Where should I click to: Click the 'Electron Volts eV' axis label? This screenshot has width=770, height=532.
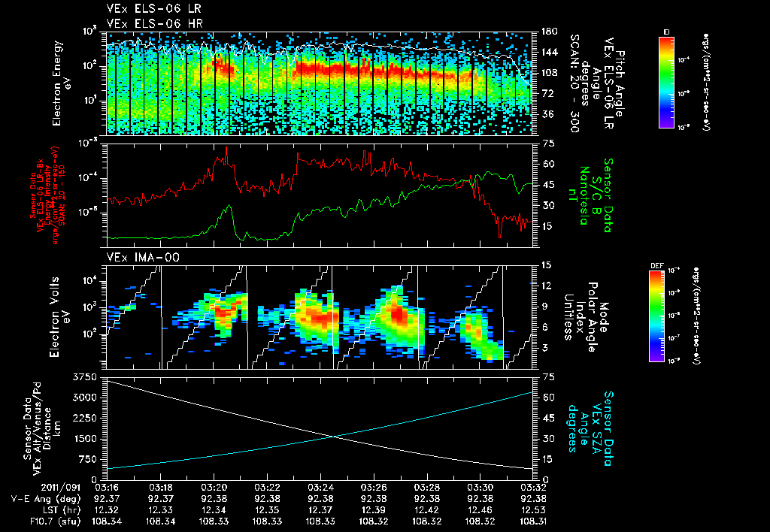coord(59,316)
